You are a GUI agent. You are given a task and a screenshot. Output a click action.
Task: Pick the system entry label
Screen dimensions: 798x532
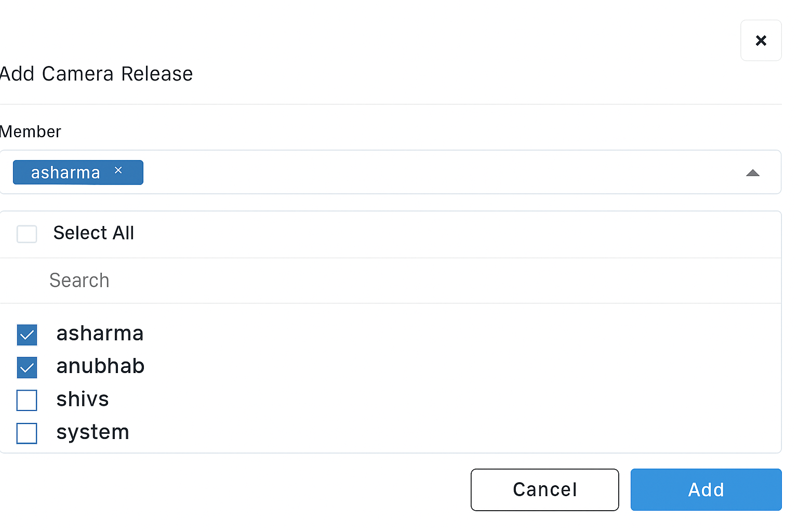pyautogui.click(x=92, y=432)
